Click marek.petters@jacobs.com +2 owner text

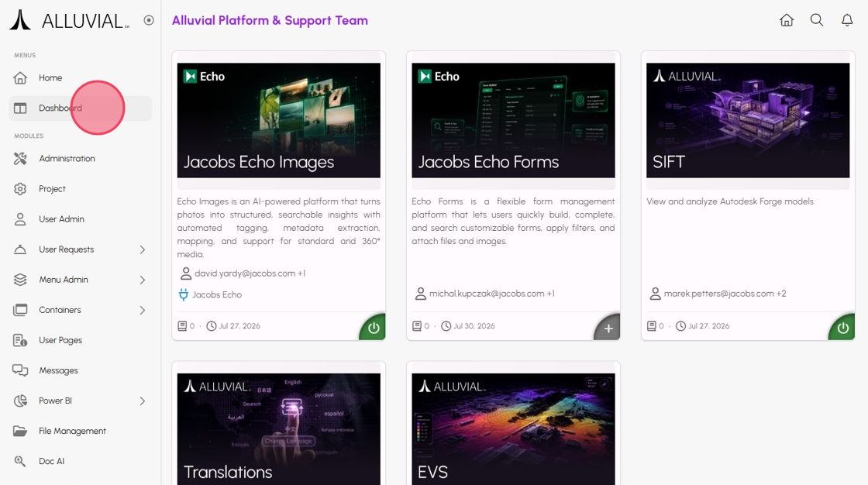coord(725,294)
